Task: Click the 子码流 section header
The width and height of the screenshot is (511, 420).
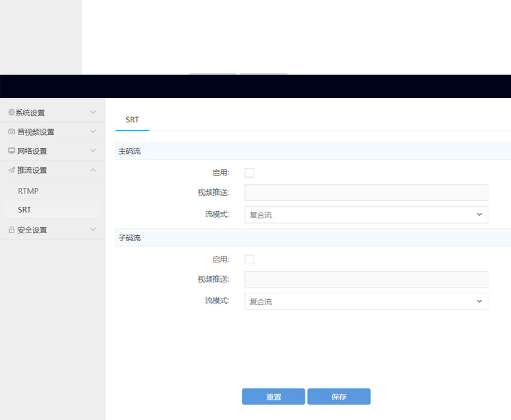Action: tap(313, 238)
